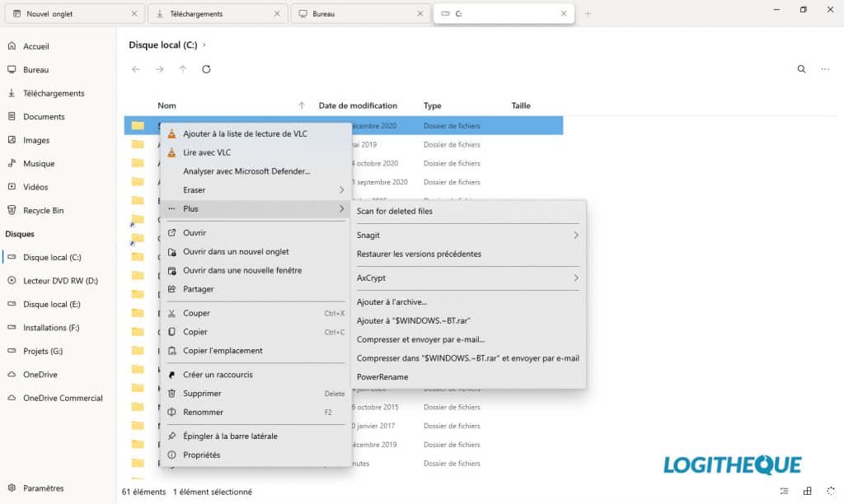The height and width of the screenshot is (504, 844).
Task: Switch to tiles view in the status bar
Action: click(x=809, y=490)
